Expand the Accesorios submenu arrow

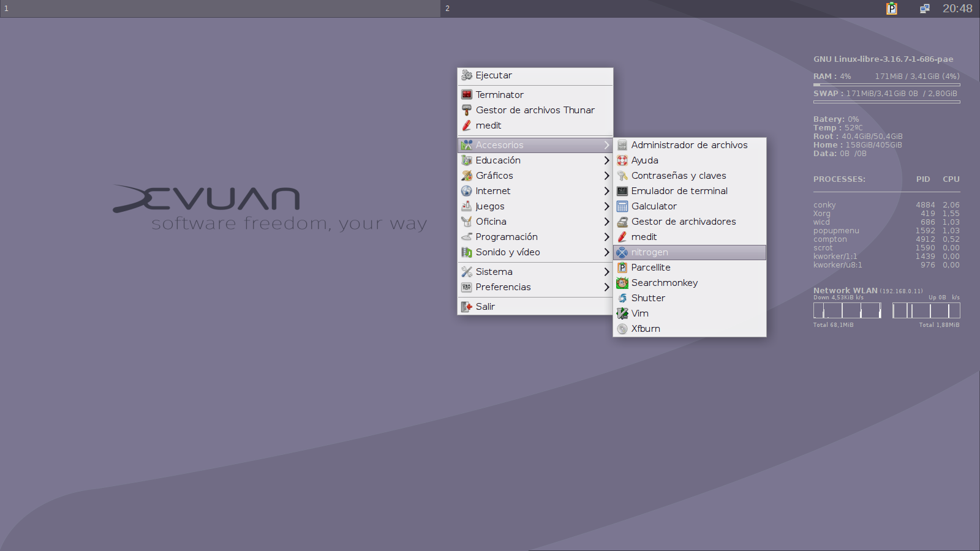click(x=606, y=145)
